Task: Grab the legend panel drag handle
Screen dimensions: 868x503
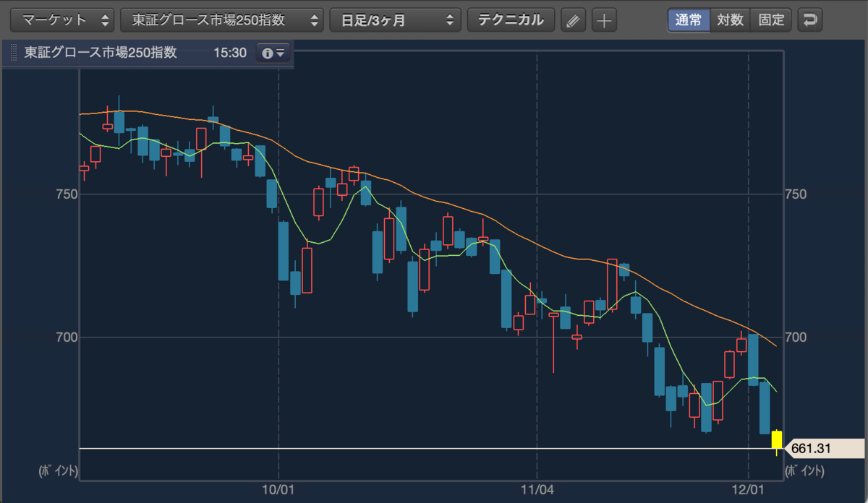Action: [12, 53]
